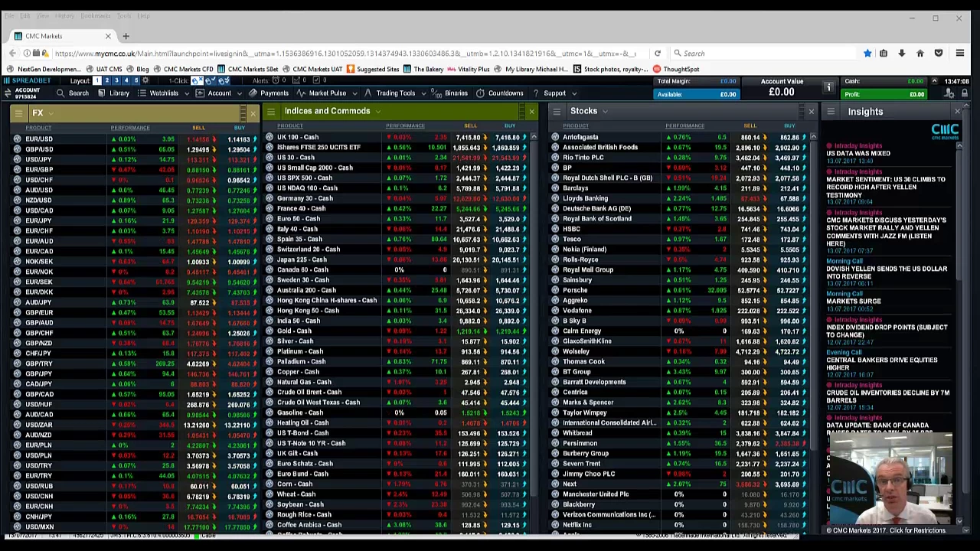
Task: Open the FX panel hamburger menu
Action: point(17,112)
